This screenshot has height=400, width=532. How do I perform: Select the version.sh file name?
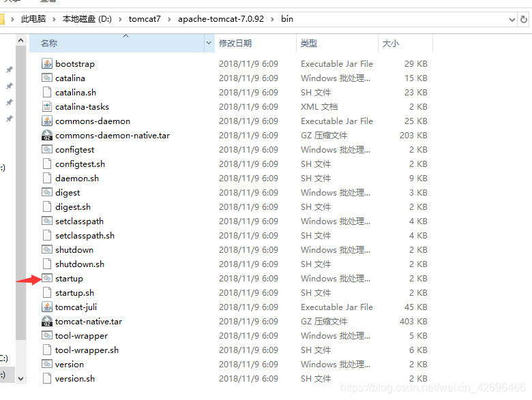[75, 378]
